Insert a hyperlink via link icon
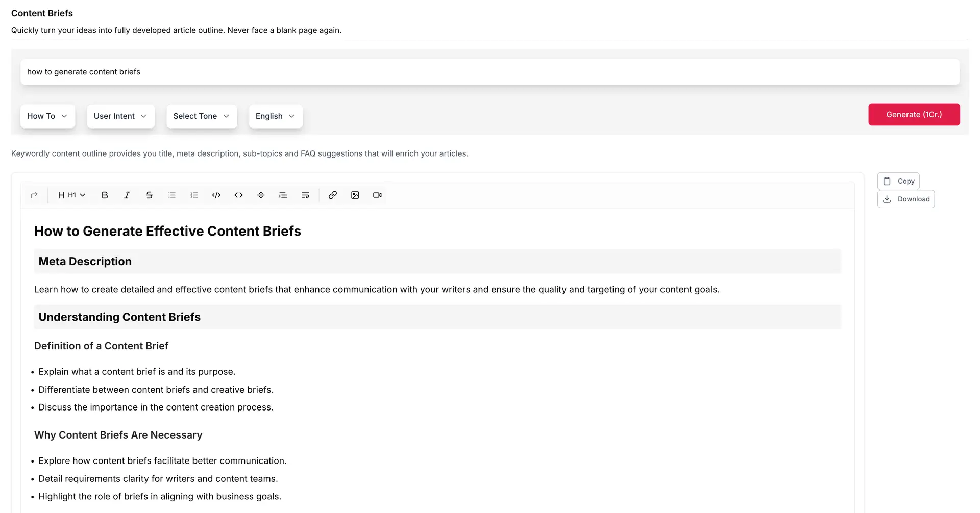980x513 pixels. point(333,195)
